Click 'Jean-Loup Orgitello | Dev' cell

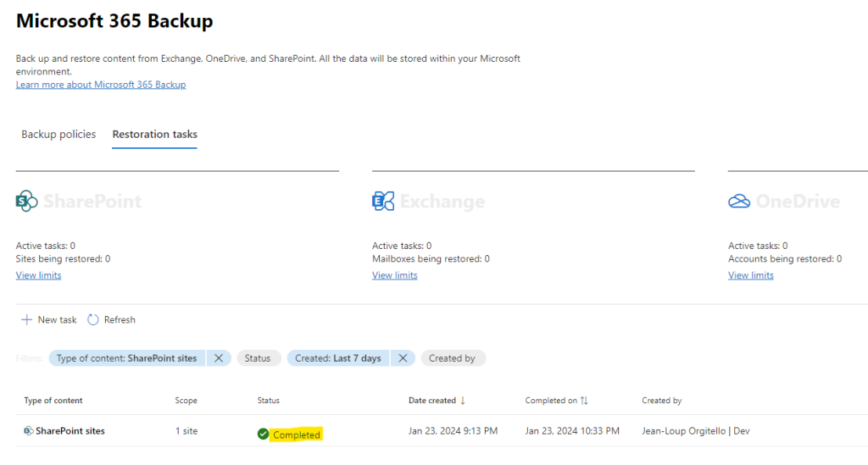pos(696,431)
